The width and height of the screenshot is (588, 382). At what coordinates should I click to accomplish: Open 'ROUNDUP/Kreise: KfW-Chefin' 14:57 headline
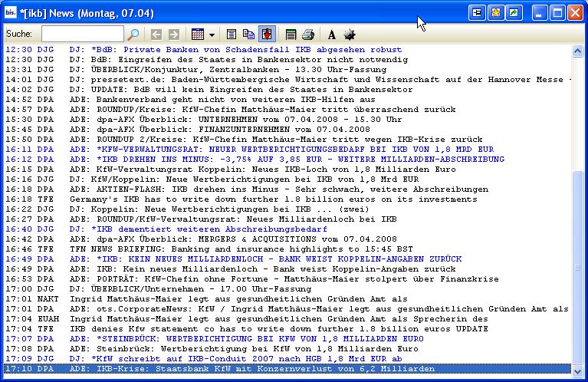pyautogui.click(x=287, y=110)
